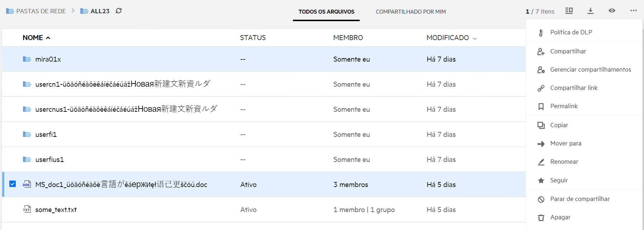Screen dimensions: 644x230
Task: Choose Renomear from the context menu
Action: coord(564,162)
